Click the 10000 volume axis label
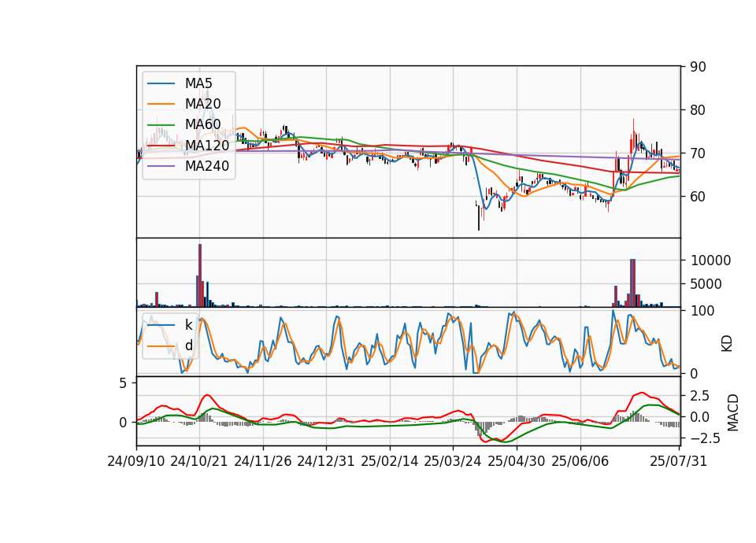 coord(710,260)
